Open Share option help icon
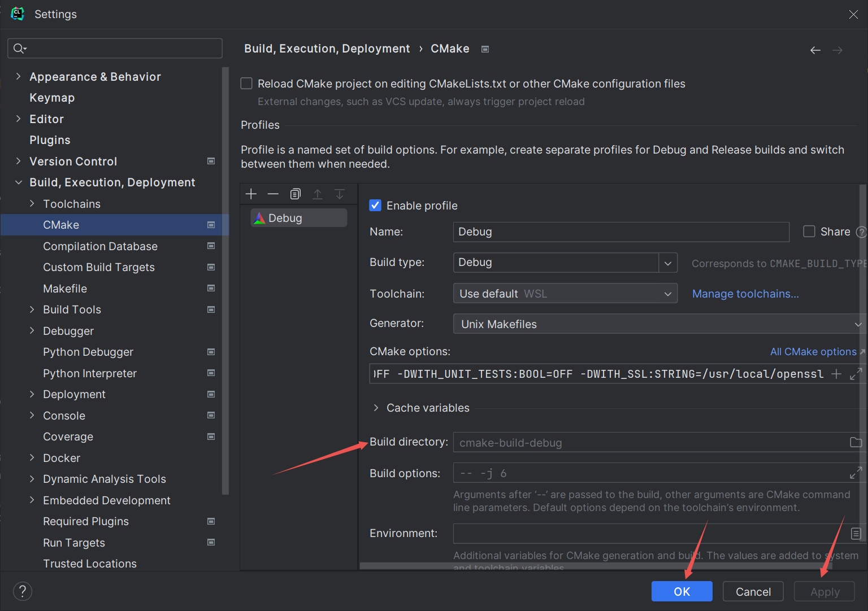868x611 pixels. (x=861, y=232)
